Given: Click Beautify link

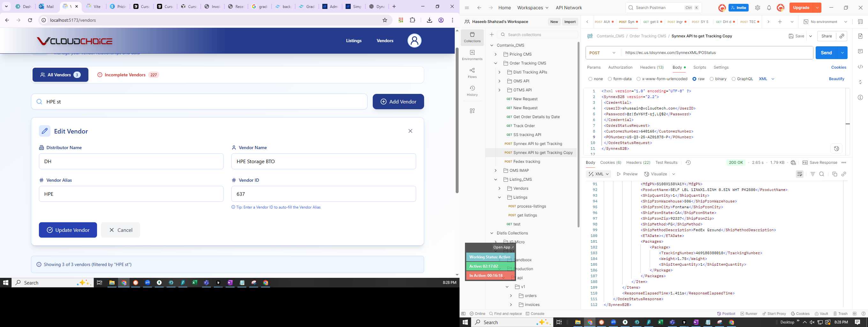Looking at the screenshot, I should point(836,79).
